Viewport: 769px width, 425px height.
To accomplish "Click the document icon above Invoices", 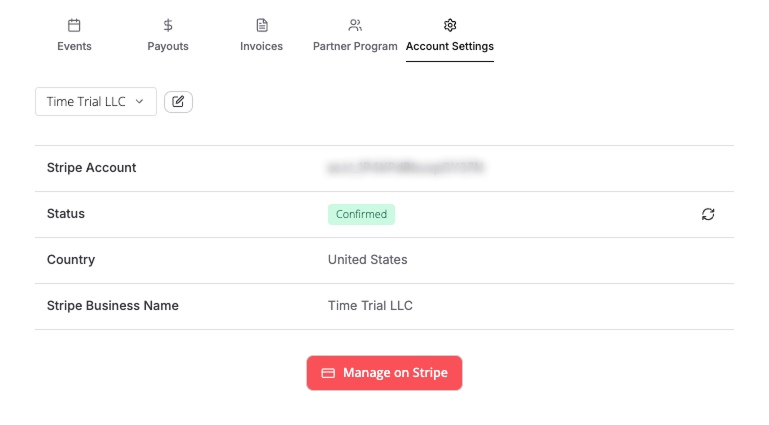I will point(262,25).
